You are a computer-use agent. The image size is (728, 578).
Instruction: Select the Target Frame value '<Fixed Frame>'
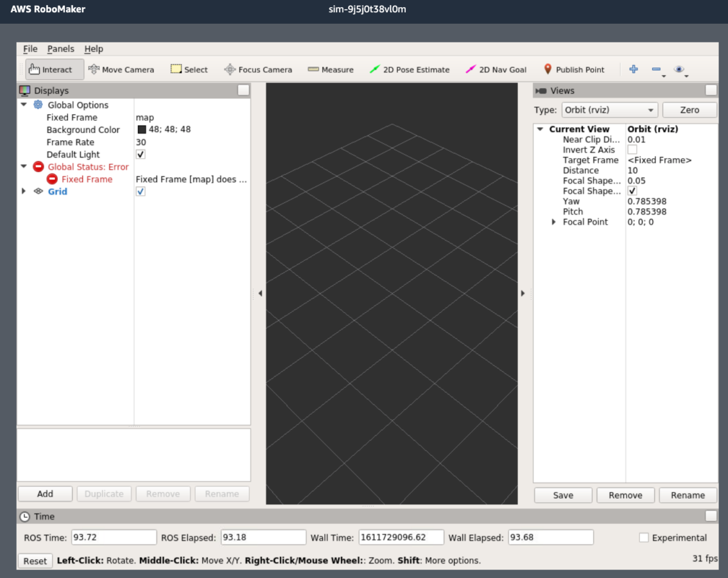(659, 160)
